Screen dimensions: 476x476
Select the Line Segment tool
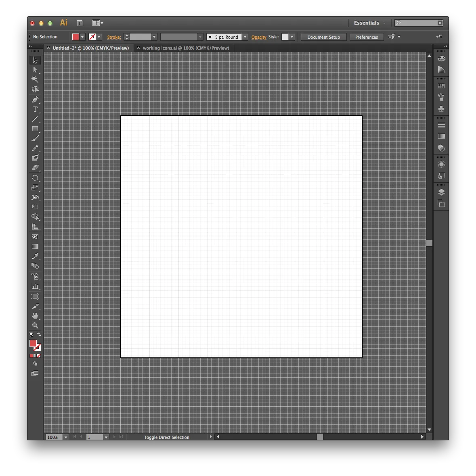point(35,119)
